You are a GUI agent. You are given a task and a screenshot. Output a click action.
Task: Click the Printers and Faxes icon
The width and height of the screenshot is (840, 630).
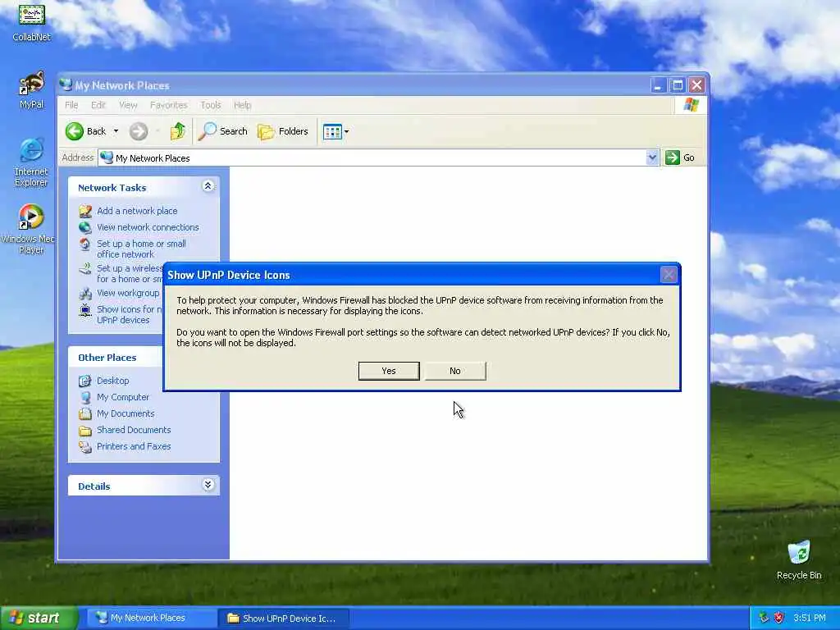(x=85, y=447)
